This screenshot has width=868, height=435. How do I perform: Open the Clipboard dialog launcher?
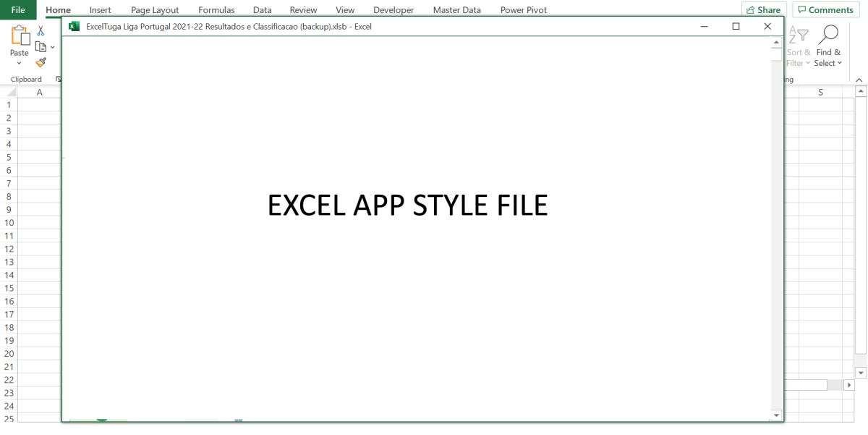(59, 79)
